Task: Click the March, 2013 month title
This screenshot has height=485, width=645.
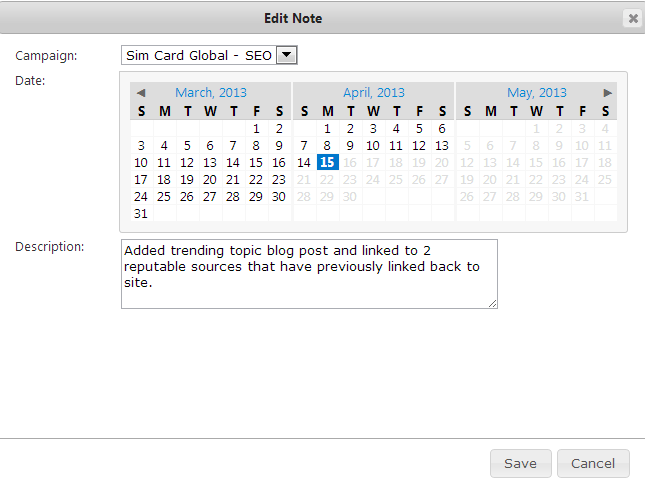Action: (x=209, y=93)
